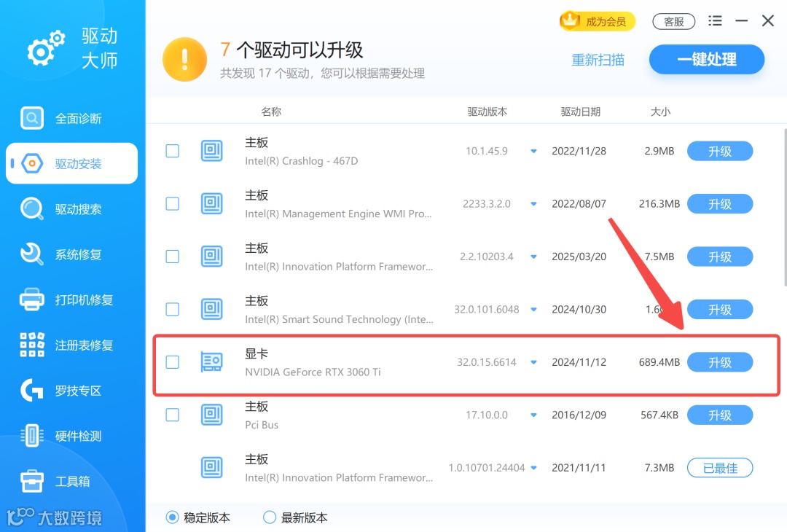Image resolution: width=787 pixels, height=532 pixels.
Task: Open 硬件检测 section
Action: 71,436
